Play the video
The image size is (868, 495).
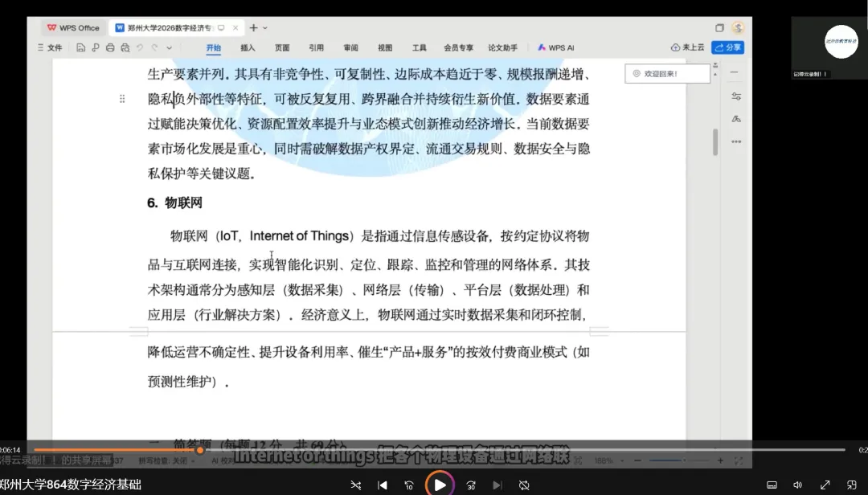coord(440,485)
